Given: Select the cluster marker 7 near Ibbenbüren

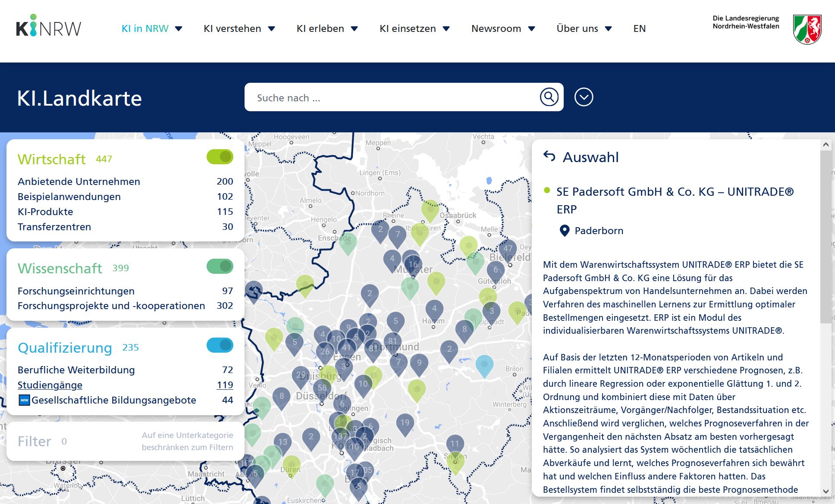Looking at the screenshot, I should click(397, 235).
